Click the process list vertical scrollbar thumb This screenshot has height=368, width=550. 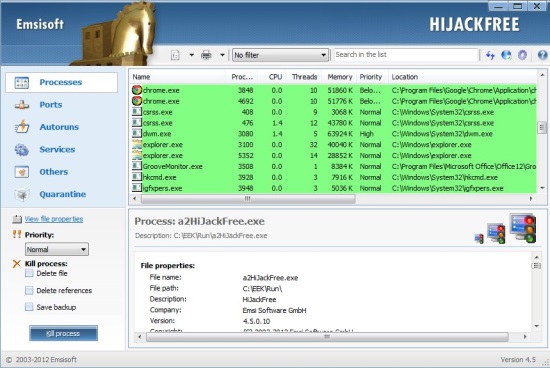542,128
